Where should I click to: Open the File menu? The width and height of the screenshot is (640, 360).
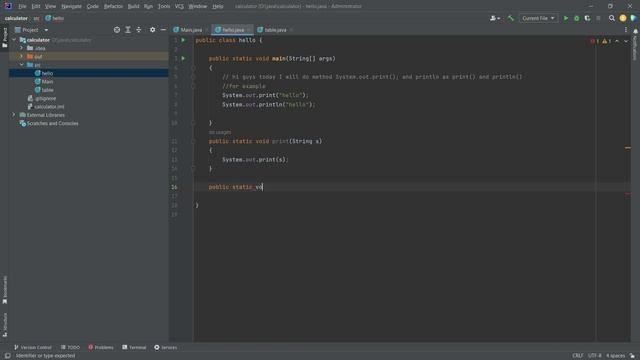pos(22,6)
